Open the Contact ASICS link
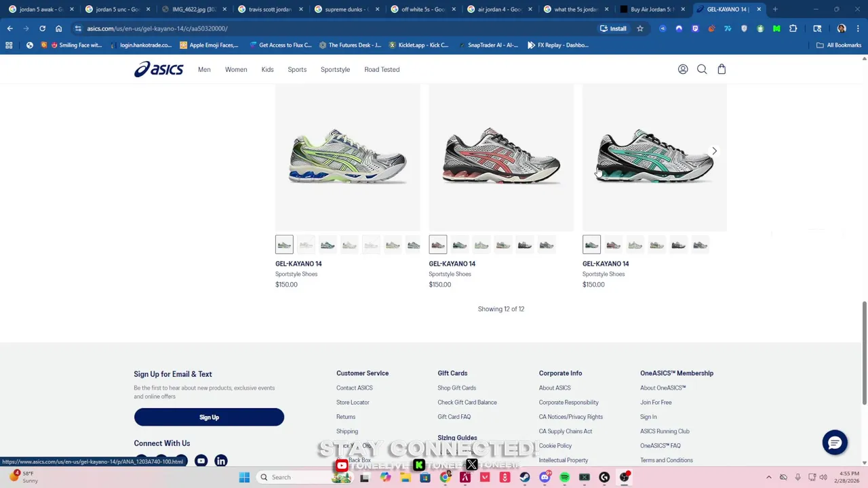868x488 pixels. [x=355, y=388]
